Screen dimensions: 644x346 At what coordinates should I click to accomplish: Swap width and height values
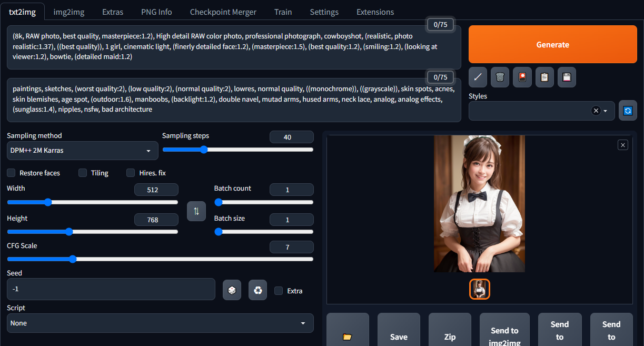coord(196,211)
